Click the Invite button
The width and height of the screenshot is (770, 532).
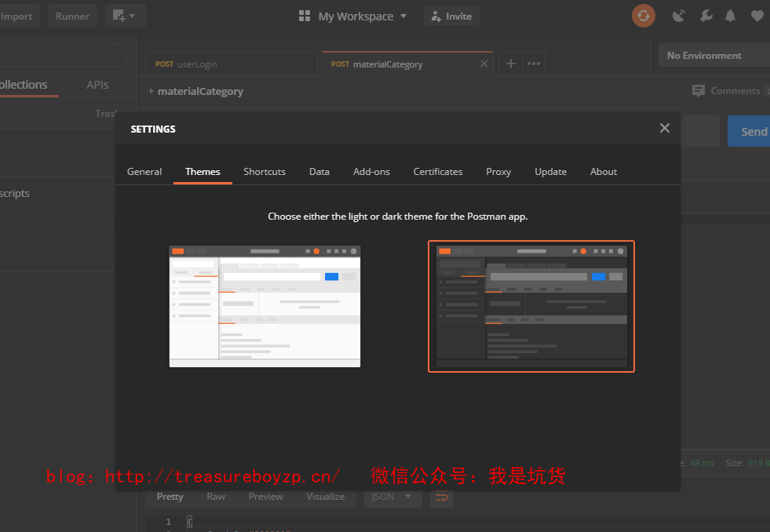(x=451, y=16)
